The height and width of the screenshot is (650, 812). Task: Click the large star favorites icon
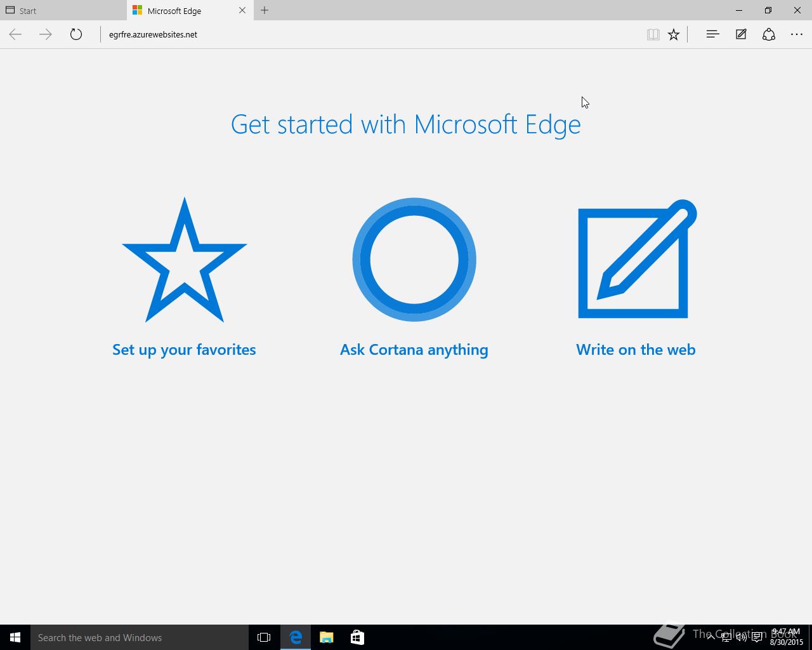185,260
